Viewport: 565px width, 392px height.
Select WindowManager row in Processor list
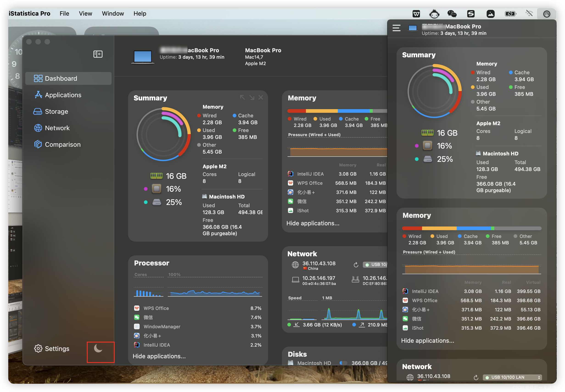(x=198, y=326)
